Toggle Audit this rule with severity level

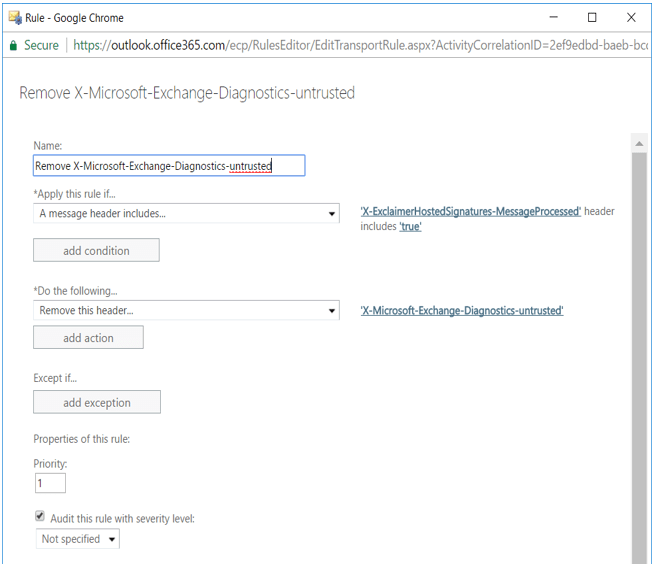pos(40,517)
